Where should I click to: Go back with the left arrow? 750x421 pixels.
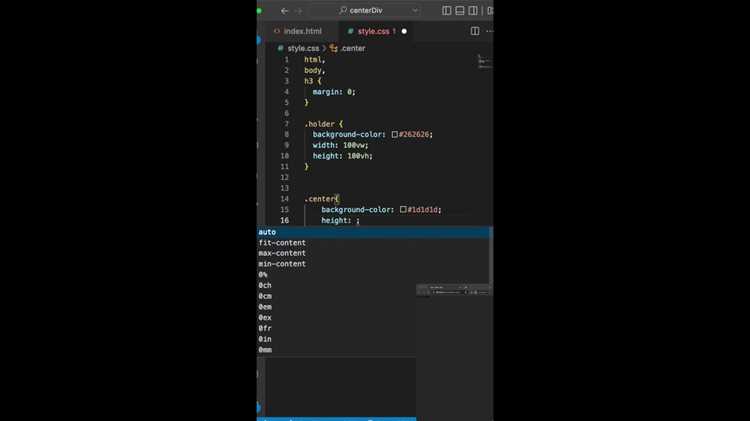pyautogui.click(x=285, y=11)
